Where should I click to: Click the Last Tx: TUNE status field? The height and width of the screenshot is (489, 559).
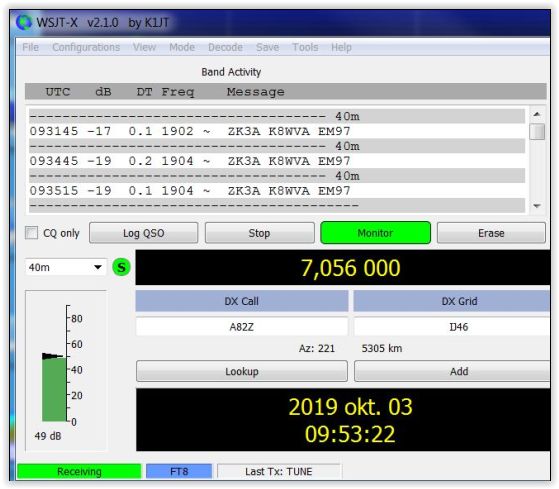click(x=279, y=472)
